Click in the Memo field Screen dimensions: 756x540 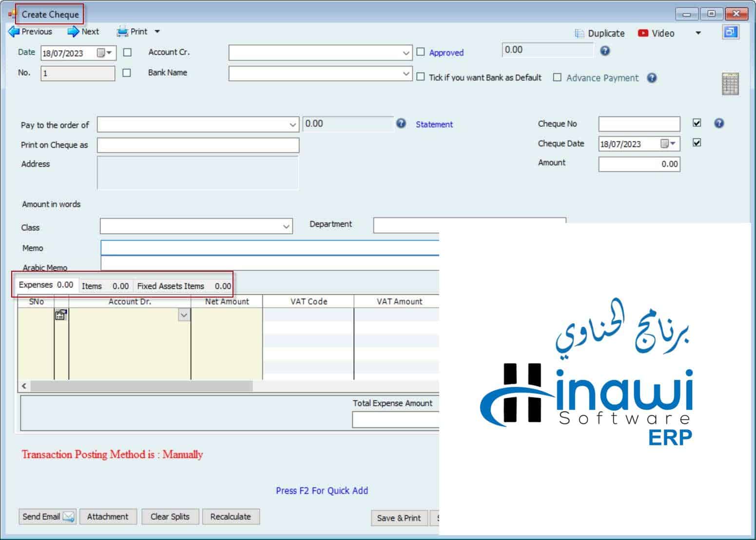point(270,248)
